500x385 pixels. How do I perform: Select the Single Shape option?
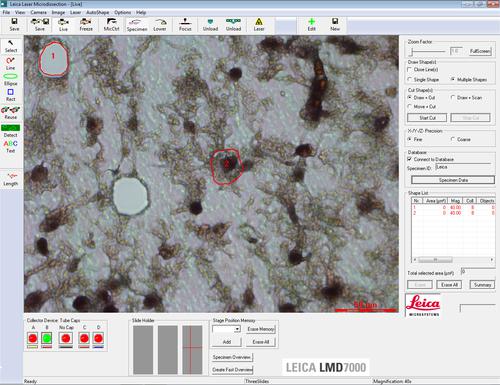pyautogui.click(x=410, y=79)
